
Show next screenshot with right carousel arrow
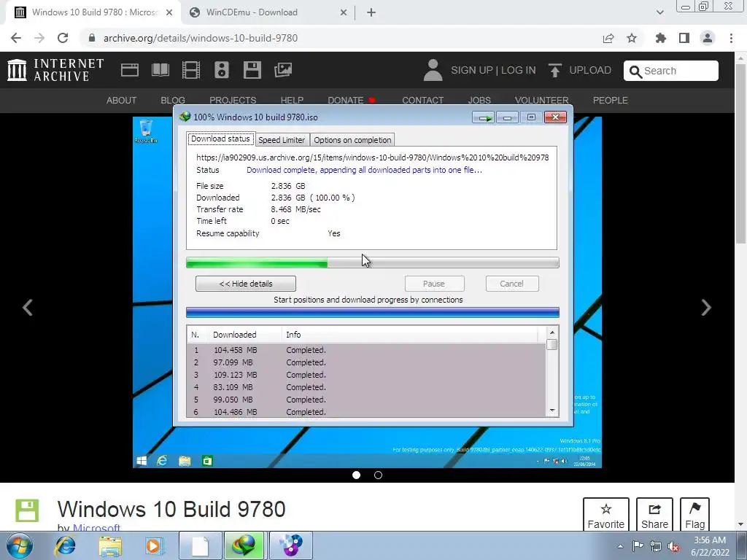706,307
